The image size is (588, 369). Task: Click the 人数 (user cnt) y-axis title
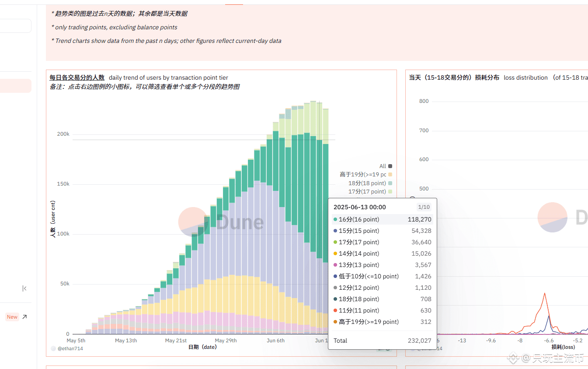click(53, 219)
